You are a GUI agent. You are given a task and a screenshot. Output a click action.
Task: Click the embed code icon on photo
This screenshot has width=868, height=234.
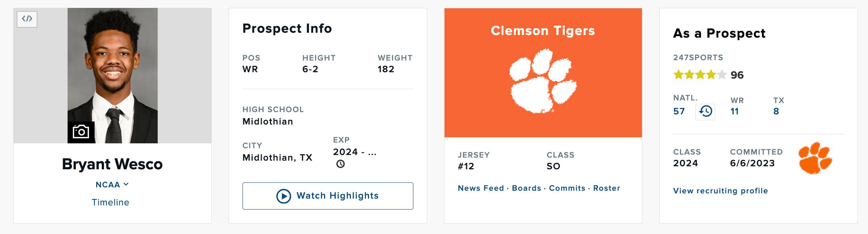click(x=27, y=19)
